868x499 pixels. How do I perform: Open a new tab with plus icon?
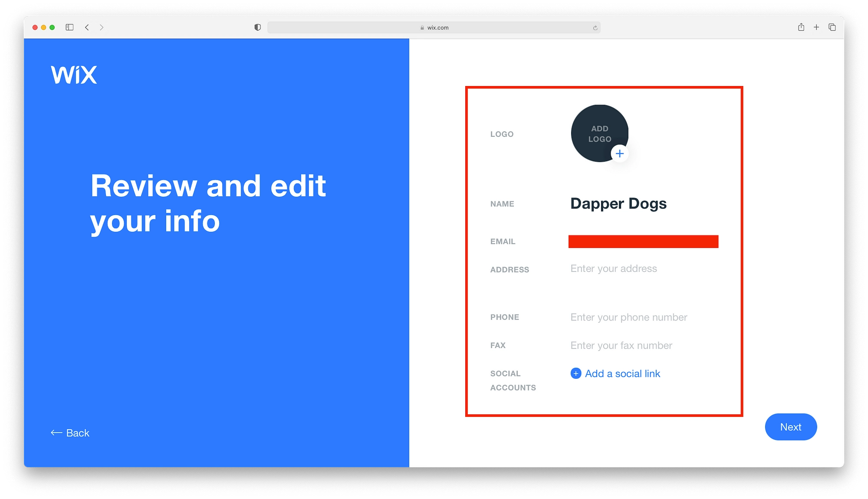click(816, 27)
